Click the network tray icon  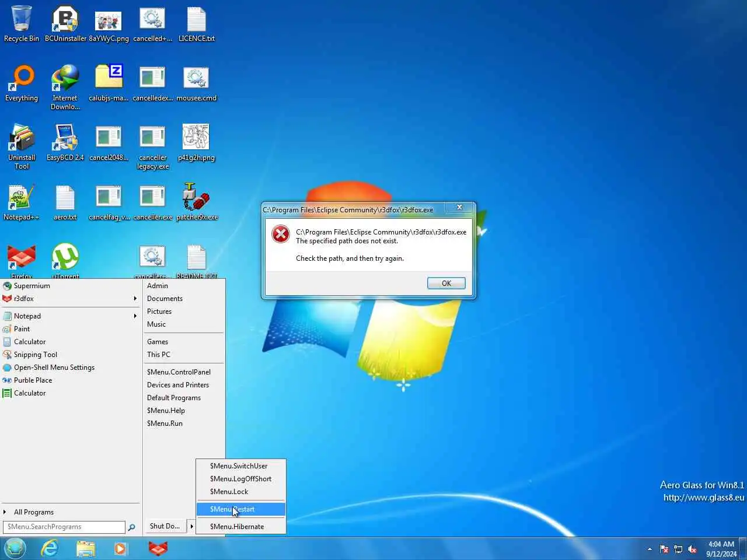coord(678,549)
